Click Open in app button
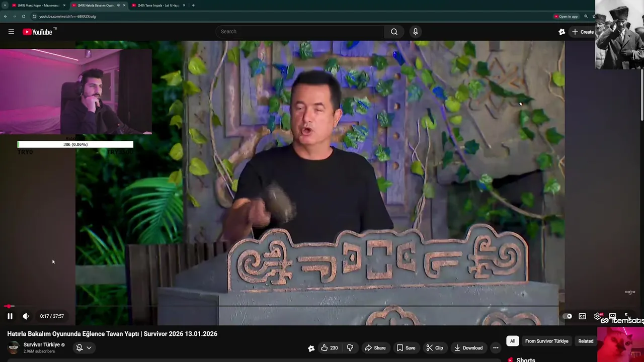644x362 pixels. [566, 17]
